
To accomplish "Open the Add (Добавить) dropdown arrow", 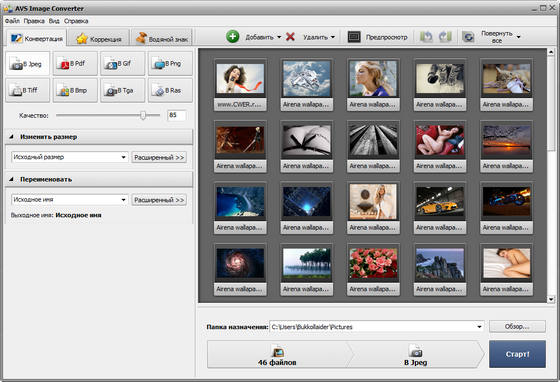I will point(279,37).
